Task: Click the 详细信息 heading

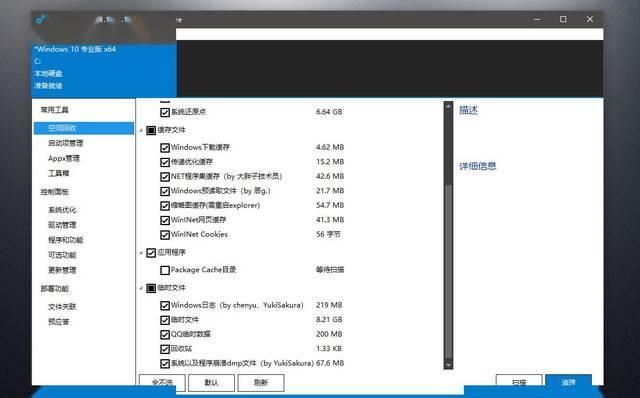Action: pos(478,166)
